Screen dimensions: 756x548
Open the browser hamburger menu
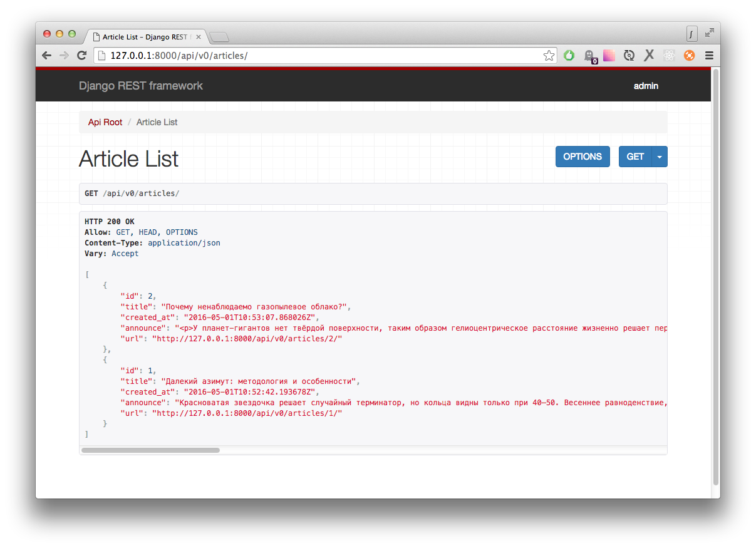pos(709,55)
